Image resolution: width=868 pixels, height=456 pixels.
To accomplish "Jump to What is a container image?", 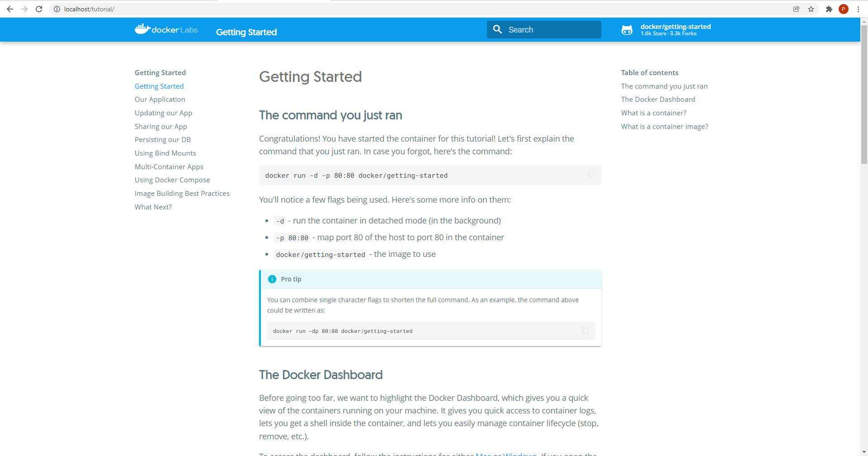I will (665, 126).
